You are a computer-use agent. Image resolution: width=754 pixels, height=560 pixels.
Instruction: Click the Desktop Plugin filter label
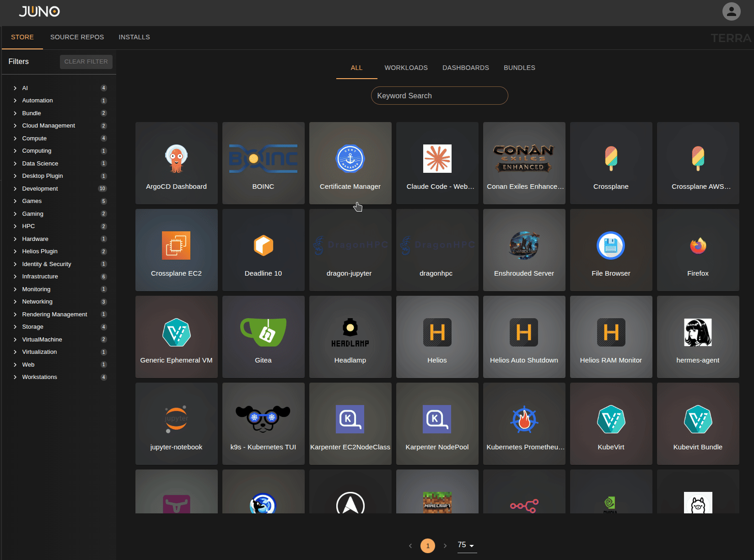coord(43,176)
